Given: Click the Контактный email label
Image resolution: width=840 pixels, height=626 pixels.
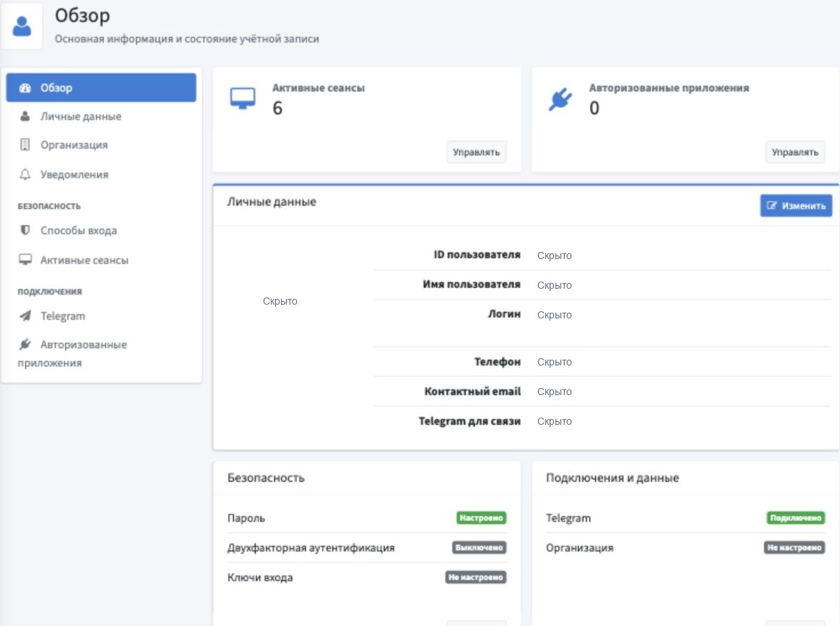Looking at the screenshot, I should click(472, 392).
